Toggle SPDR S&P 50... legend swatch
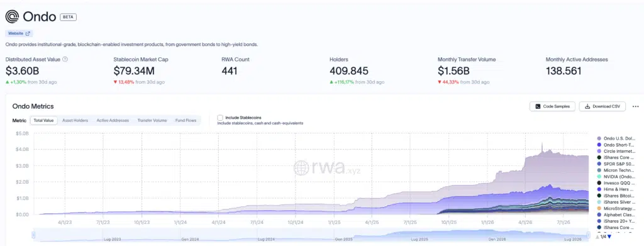 (599, 164)
